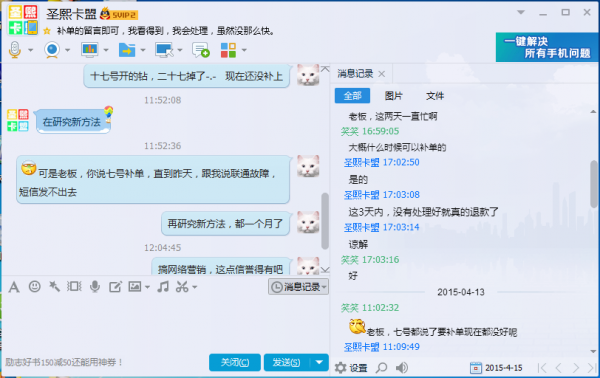The image size is (600, 378).
Task: Open calendar date picker 2015-4-15
Action: 496,368
